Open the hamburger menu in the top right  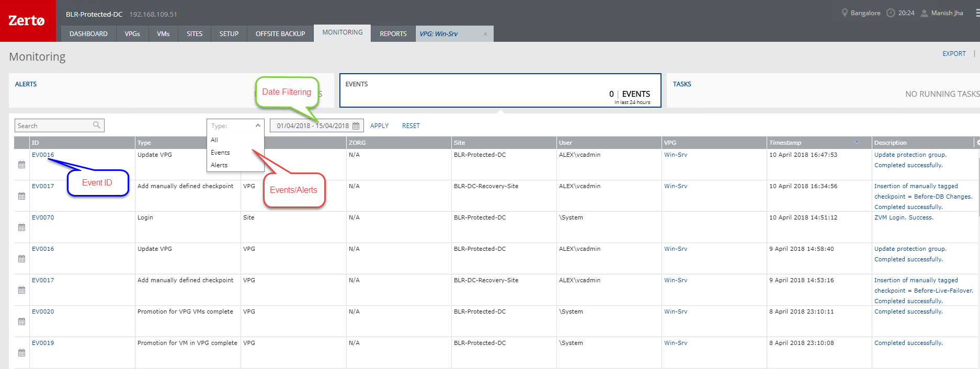pyautogui.click(x=977, y=13)
